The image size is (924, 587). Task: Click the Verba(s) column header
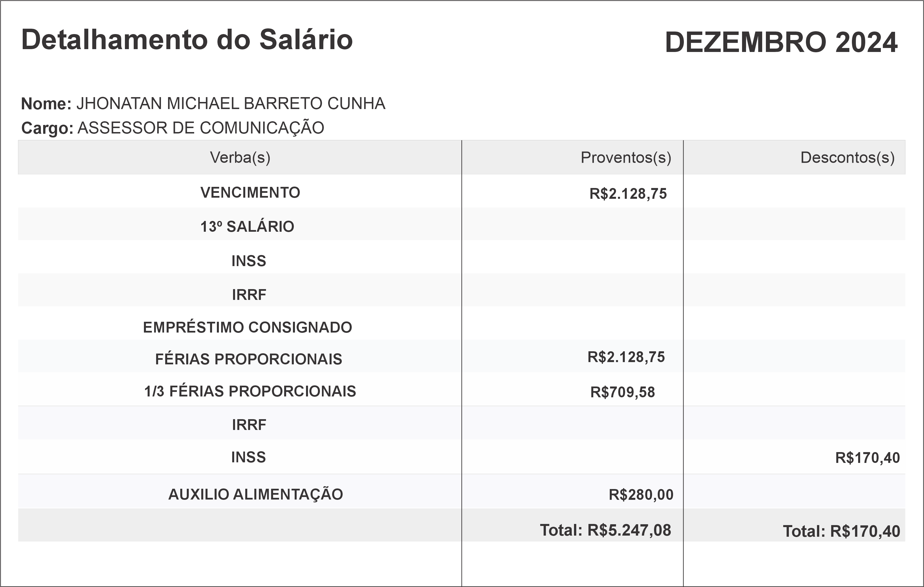click(240, 157)
